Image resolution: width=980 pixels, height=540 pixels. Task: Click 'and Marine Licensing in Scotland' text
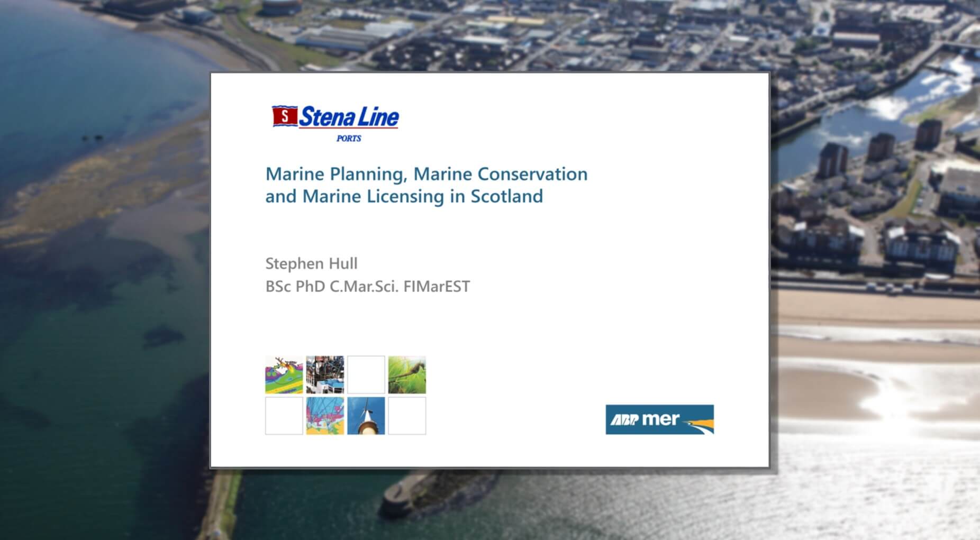pos(404,196)
